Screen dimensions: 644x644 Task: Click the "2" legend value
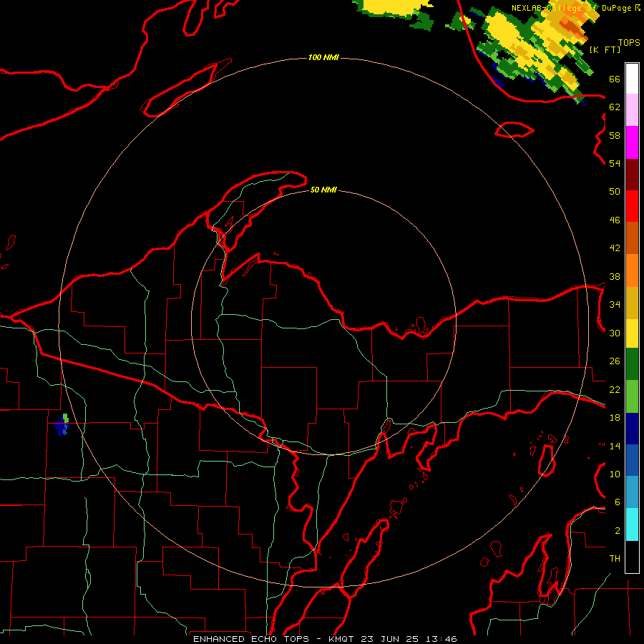coord(618,530)
